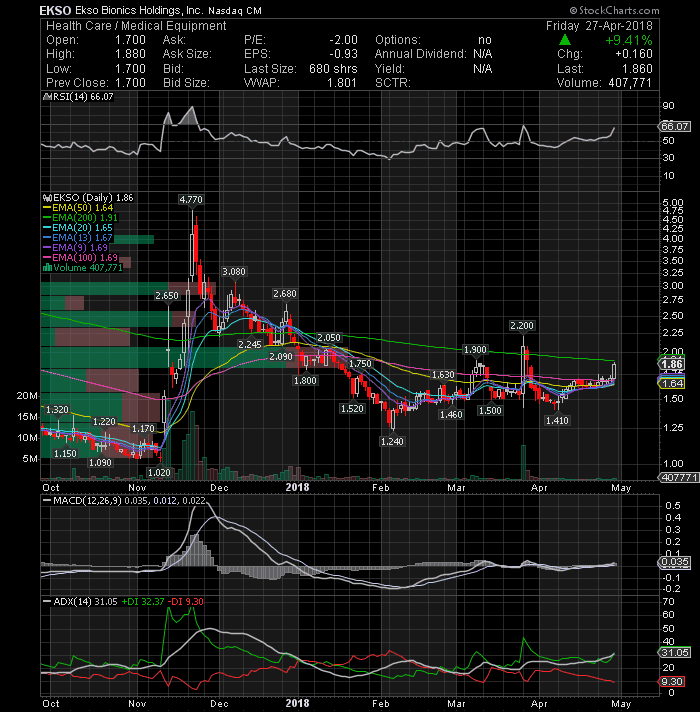Click the 1.020 price low label
Screen dimensions: 700x712
click(x=159, y=473)
